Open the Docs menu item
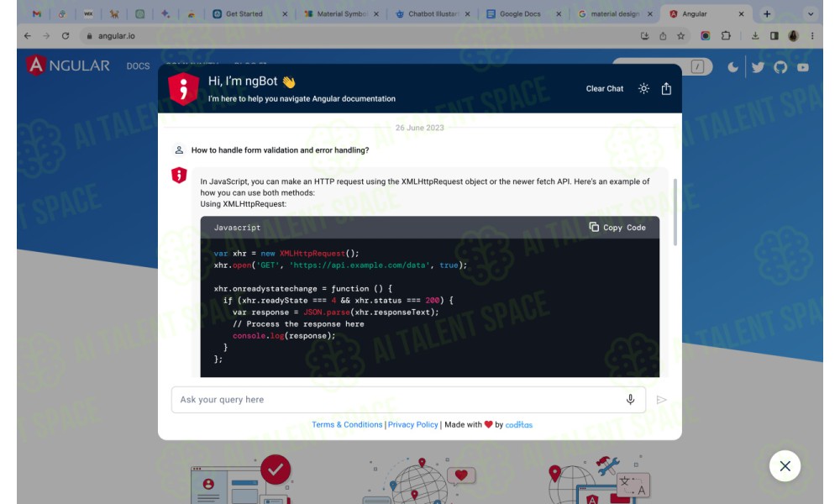This screenshot has height=504, width=840. tap(139, 66)
